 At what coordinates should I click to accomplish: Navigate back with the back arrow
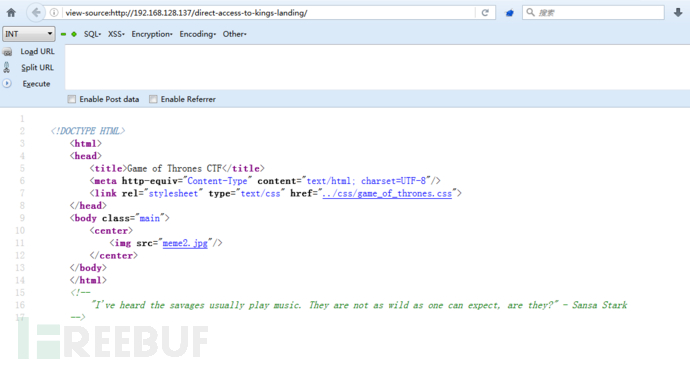click(x=36, y=13)
